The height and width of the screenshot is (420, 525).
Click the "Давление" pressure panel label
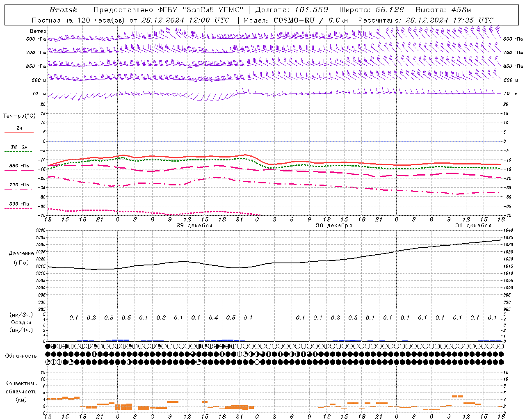click(x=21, y=253)
